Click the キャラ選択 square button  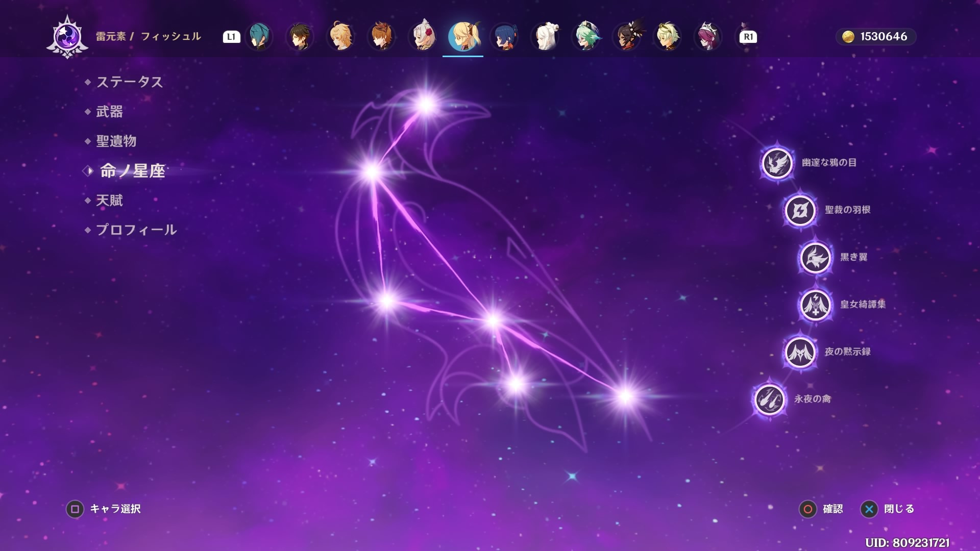(75, 509)
